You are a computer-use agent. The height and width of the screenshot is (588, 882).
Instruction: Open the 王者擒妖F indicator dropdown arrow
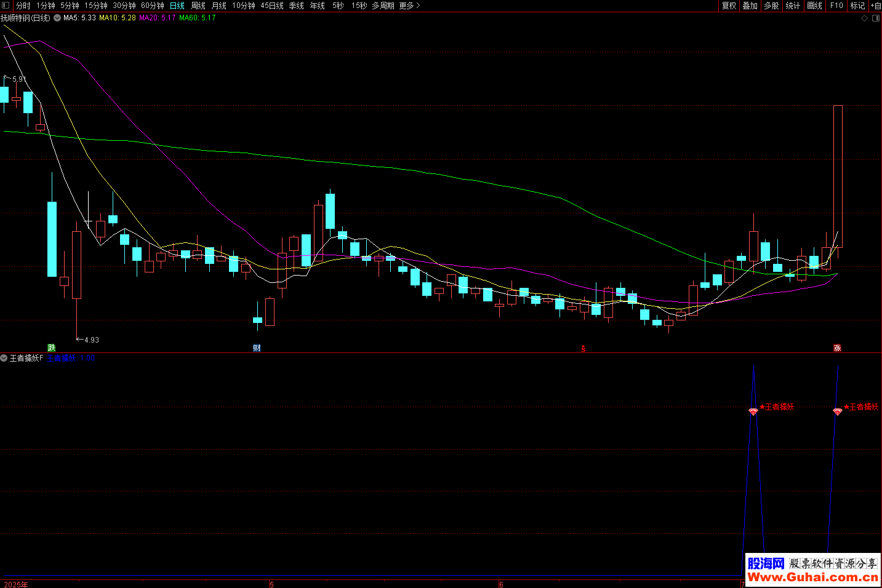click(x=4, y=358)
